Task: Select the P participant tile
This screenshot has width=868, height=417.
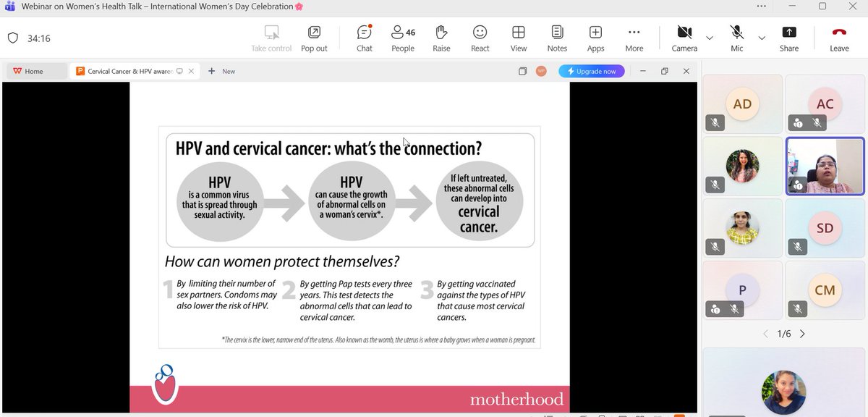Action: coord(742,290)
